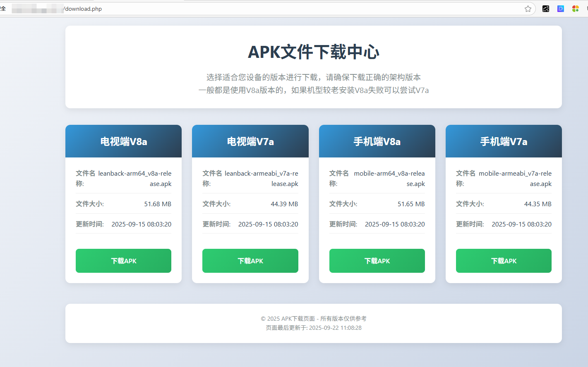This screenshot has height=367, width=588.
Task: Download the 电视端V8a APK
Action: click(123, 261)
